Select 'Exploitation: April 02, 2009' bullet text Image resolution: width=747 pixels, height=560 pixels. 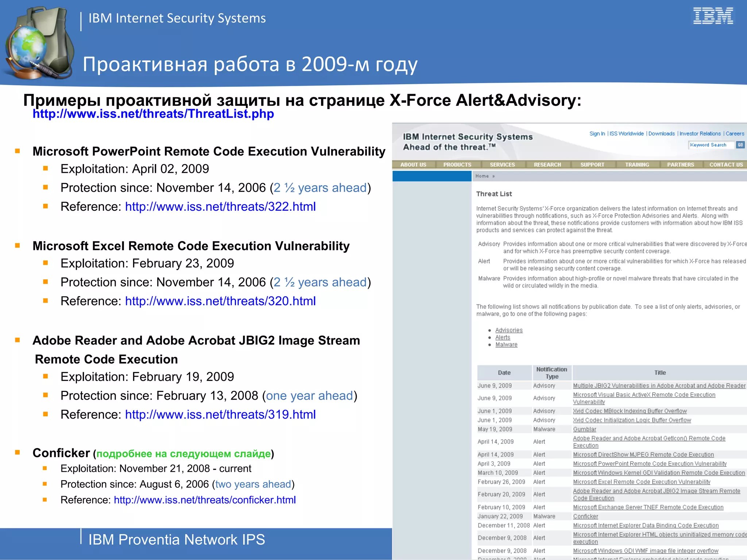[x=135, y=169]
